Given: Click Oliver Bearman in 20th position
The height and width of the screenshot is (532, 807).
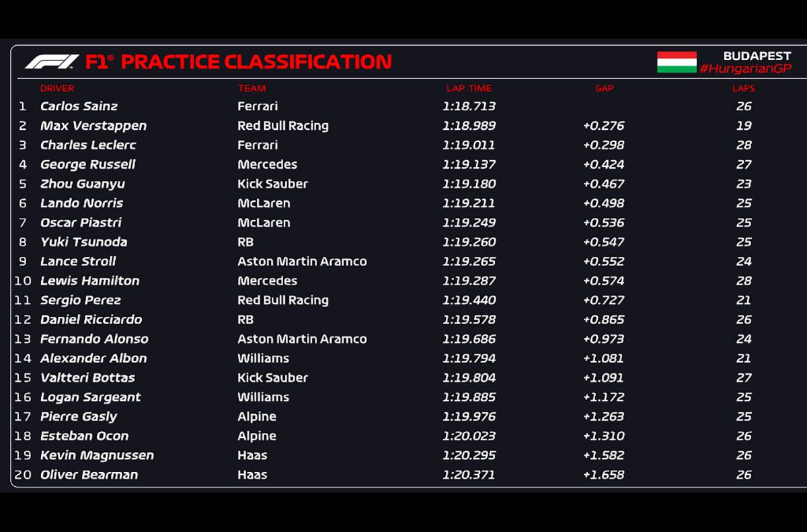Looking at the screenshot, I should [x=89, y=475].
